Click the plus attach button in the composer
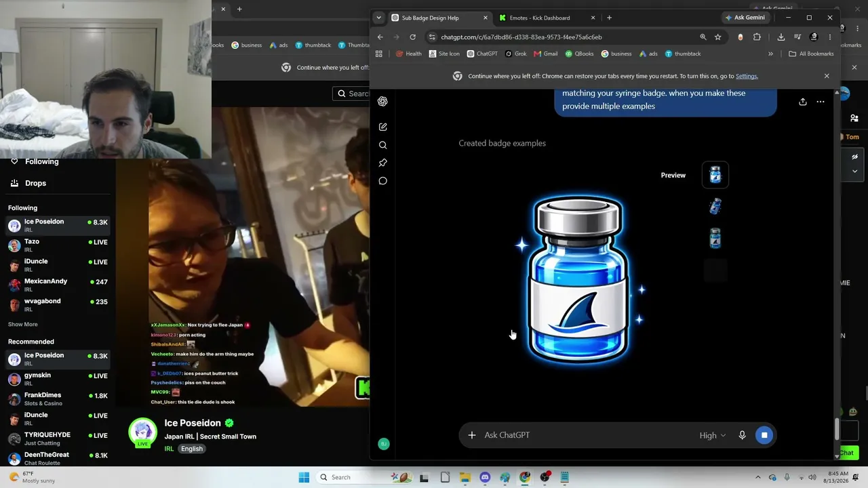This screenshot has height=488, width=868. [x=472, y=435]
